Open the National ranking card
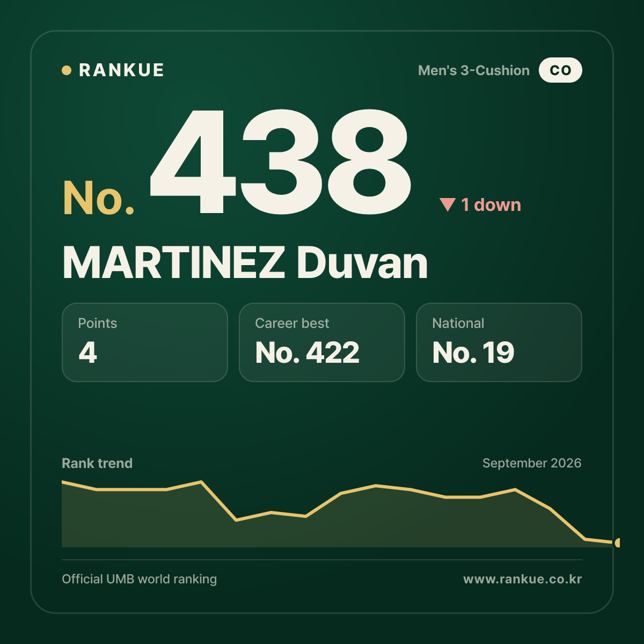The height and width of the screenshot is (644, 644). click(499, 342)
